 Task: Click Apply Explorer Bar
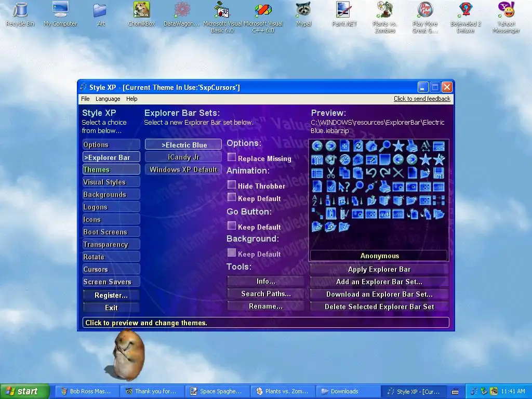(379, 270)
